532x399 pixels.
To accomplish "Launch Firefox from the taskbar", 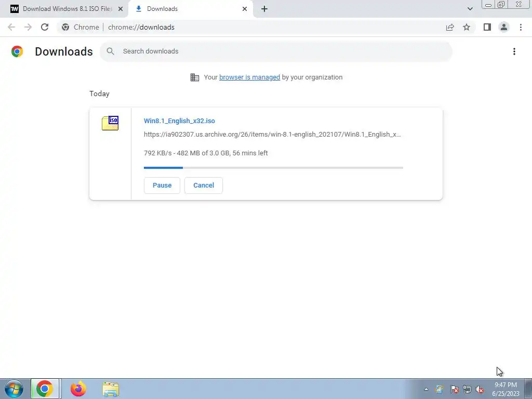I will [78, 389].
